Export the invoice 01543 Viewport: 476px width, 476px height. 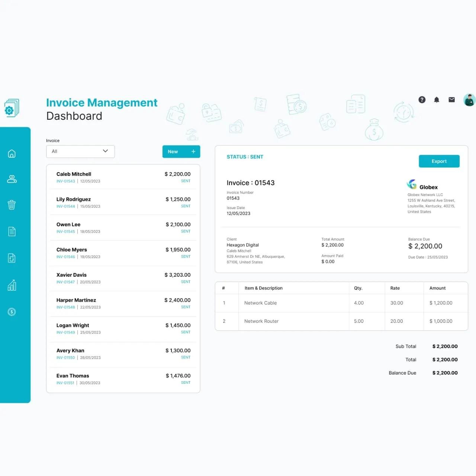[x=439, y=161]
